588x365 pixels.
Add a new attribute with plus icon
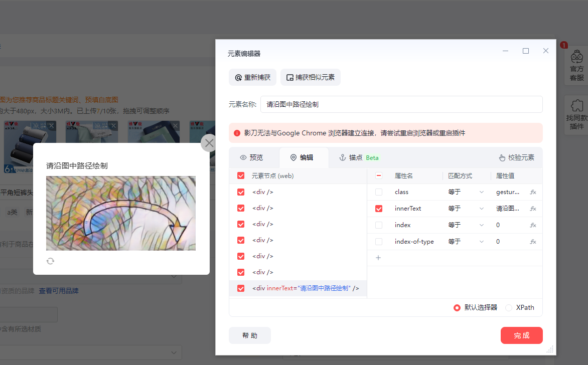(378, 258)
